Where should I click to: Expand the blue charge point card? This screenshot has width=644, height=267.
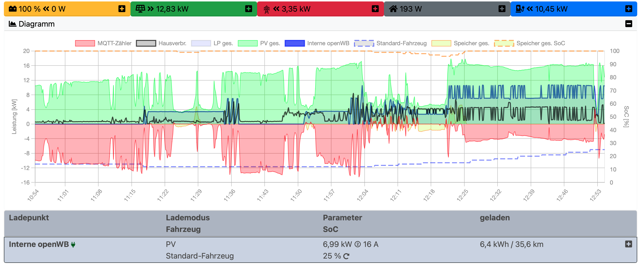[x=629, y=9]
